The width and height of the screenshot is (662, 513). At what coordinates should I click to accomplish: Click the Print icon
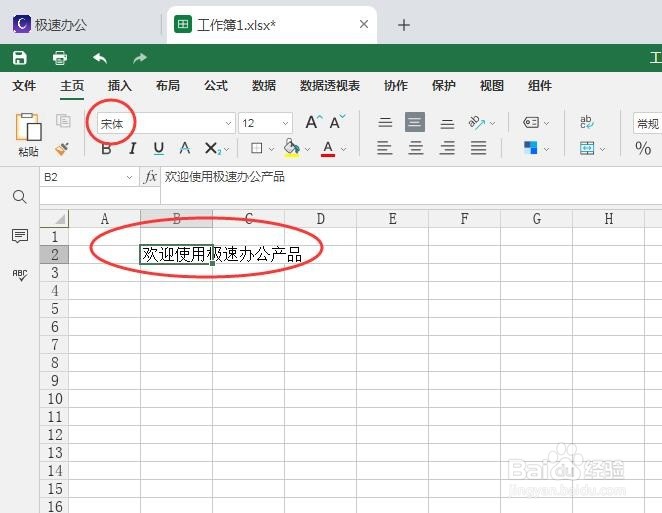pos(60,58)
